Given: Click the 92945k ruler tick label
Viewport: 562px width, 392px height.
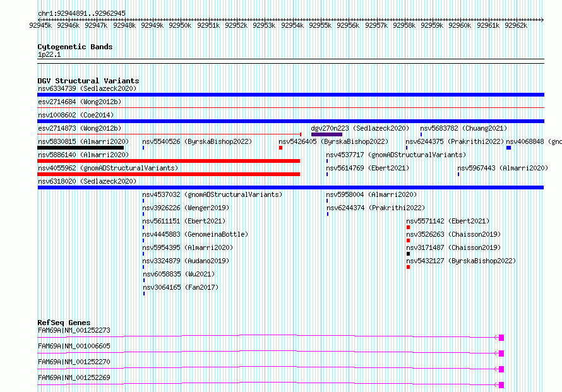Looking at the screenshot, I should (x=40, y=25).
